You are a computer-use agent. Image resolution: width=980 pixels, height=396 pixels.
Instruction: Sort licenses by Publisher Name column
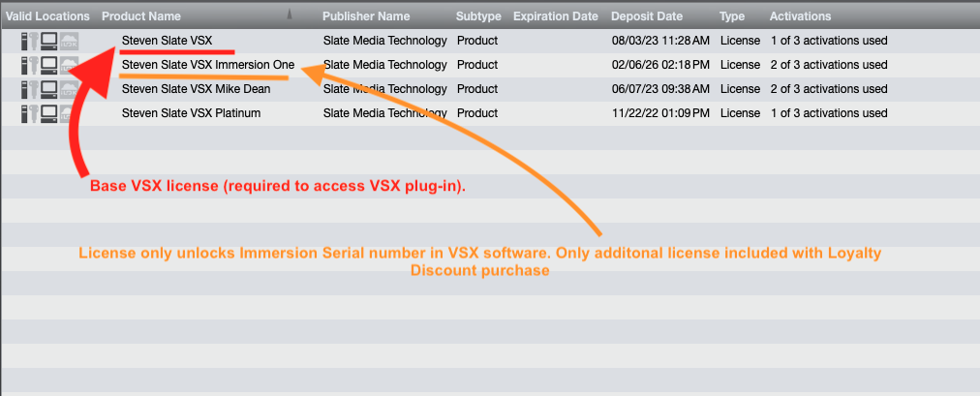tap(365, 16)
